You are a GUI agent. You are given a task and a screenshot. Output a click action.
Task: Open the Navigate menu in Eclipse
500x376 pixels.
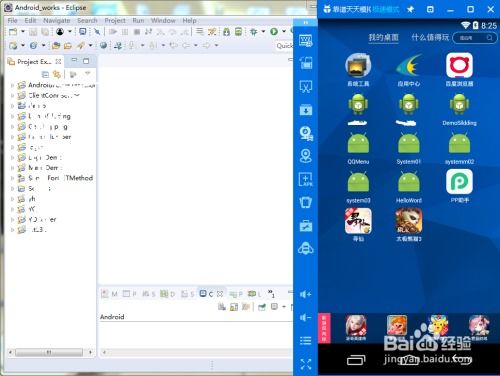(x=56, y=21)
